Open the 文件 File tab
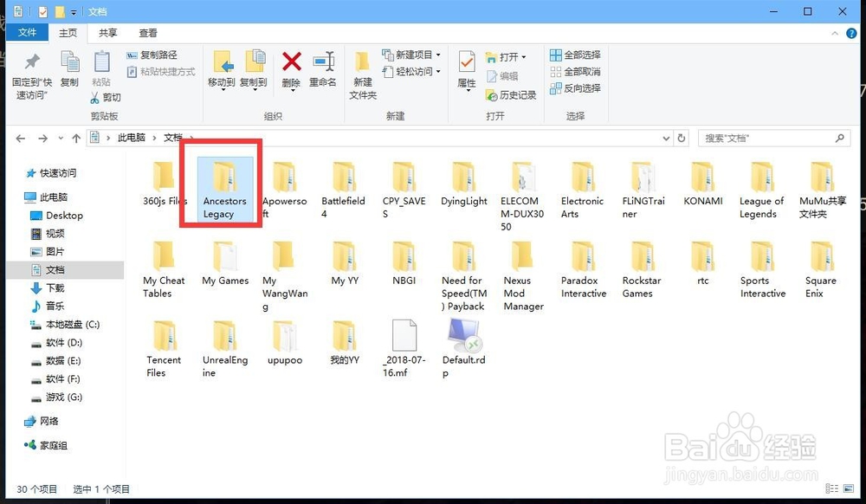This screenshot has width=866, height=504. (27, 33)
